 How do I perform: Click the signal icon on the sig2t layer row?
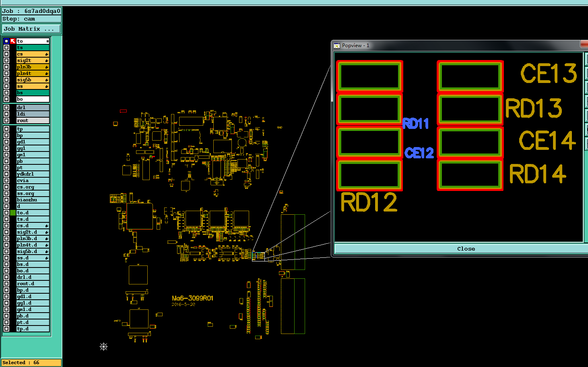tap(47, 60)
